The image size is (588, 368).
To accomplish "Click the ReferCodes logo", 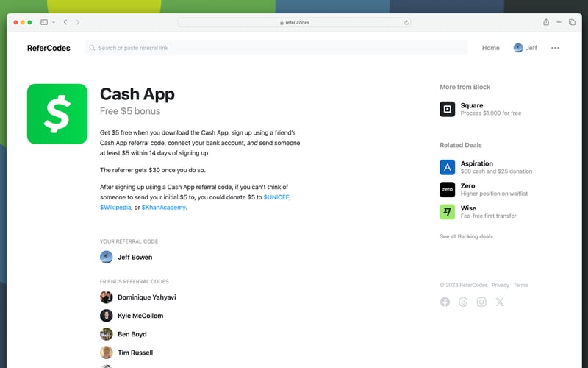I will pyautogui.click(x=49, y=48).
